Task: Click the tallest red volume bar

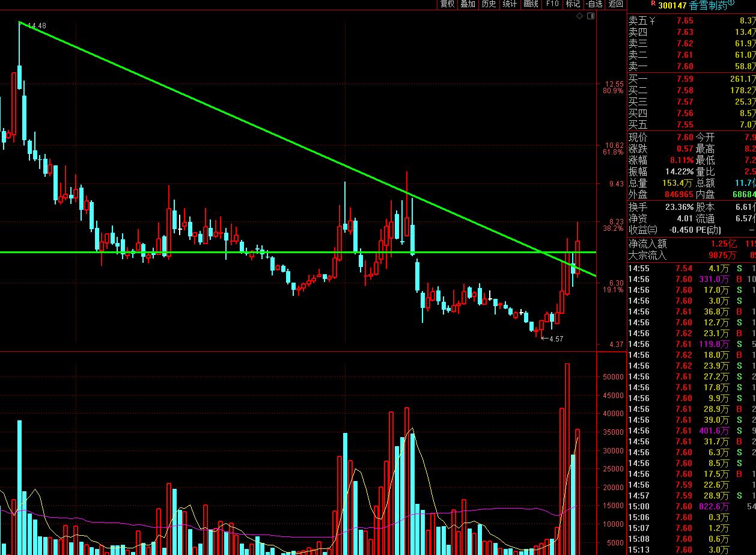Action: 567,459
